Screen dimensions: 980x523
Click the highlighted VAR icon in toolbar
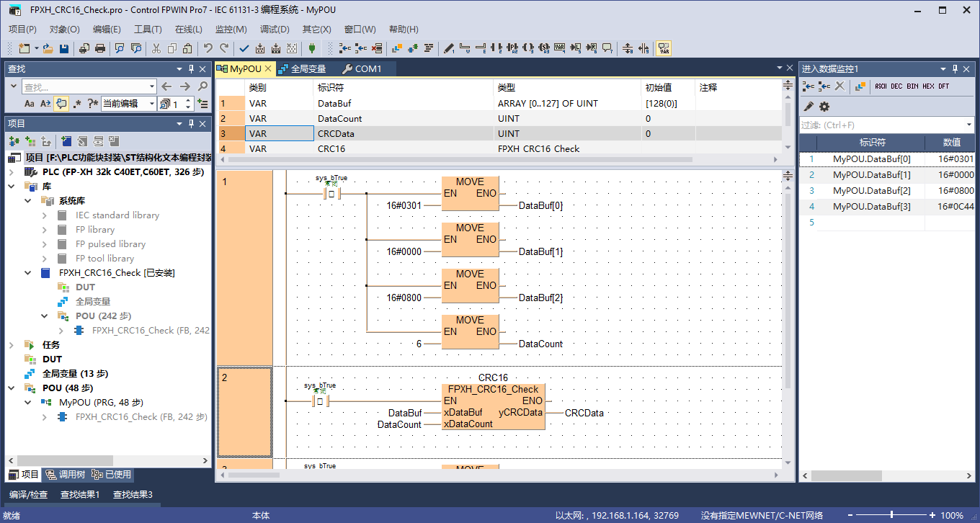(664, 48)
